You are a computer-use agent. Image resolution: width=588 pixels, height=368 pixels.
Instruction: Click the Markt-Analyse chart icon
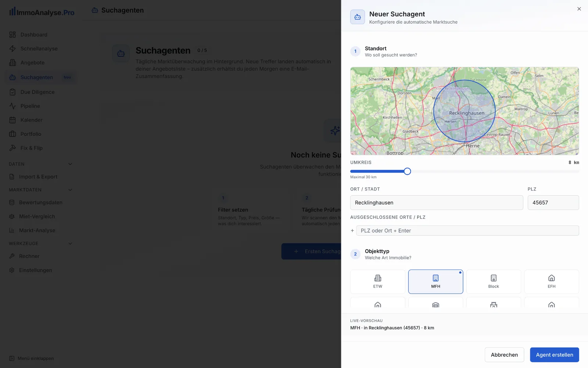[x=12, y=230]
